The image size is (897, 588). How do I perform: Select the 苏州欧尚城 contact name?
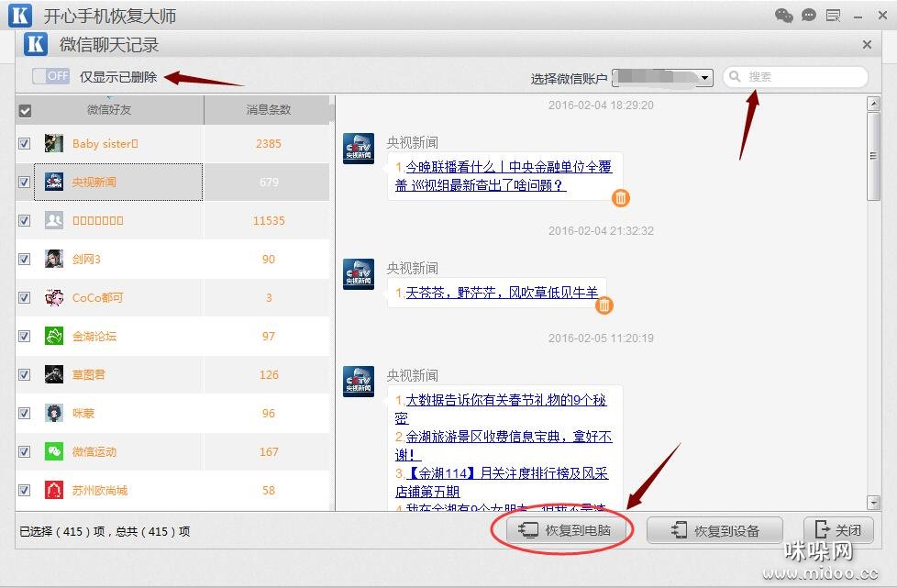pos(100,490)
